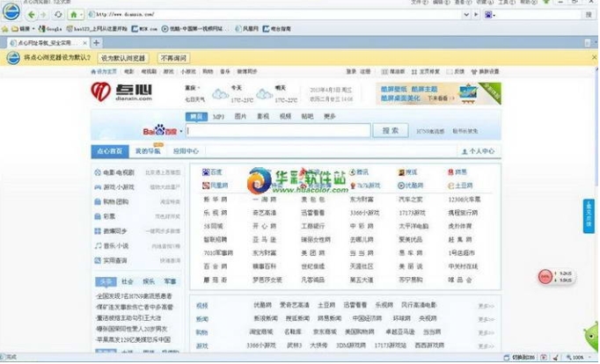This screenshot has width=600, height=364.
Task: Click the green home icon in toolbar
Action: click(74, 15)
